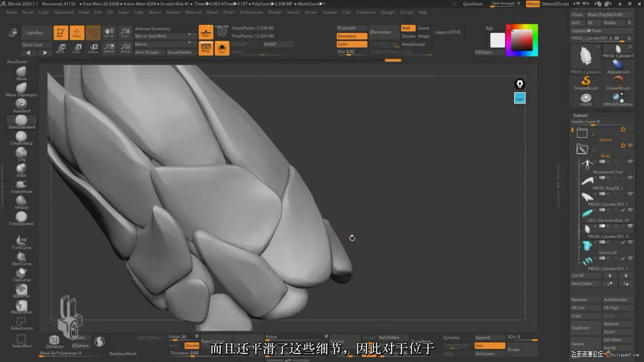Viewport: 644px width, 362px height.
Task: Select the hPolish brush
Action: [x=21, y=202]
